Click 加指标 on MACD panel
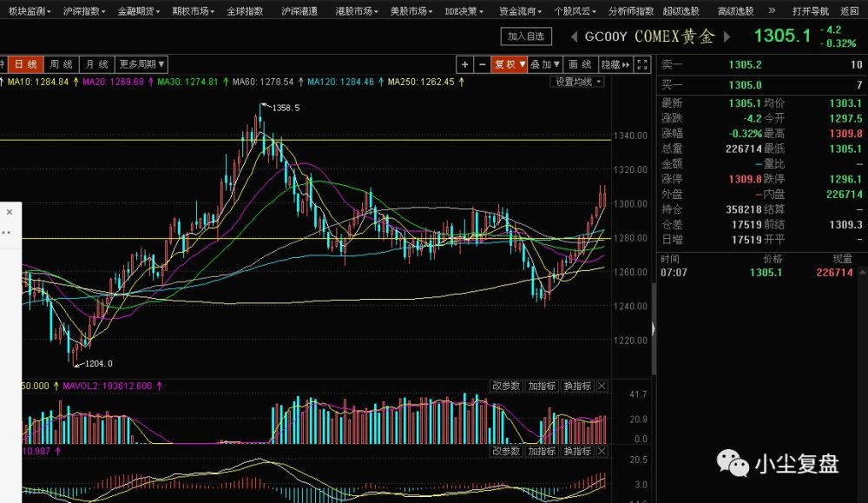Viewport: 868px width, 503px height. click(542, 452)
